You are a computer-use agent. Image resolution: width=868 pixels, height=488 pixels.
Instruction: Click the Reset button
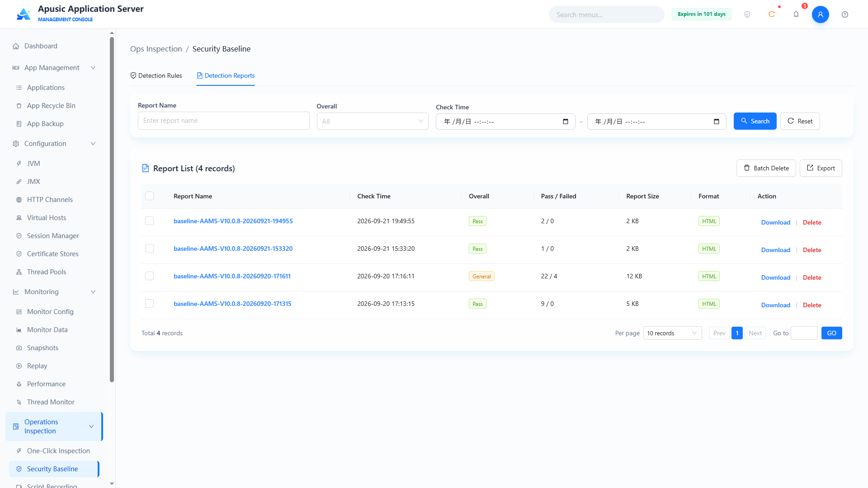pos(800,121)
